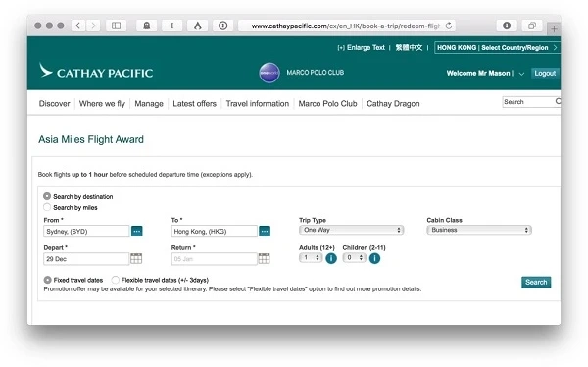Open the Marco Polo Club menu
588x367 pixels.
coord(327,104)
